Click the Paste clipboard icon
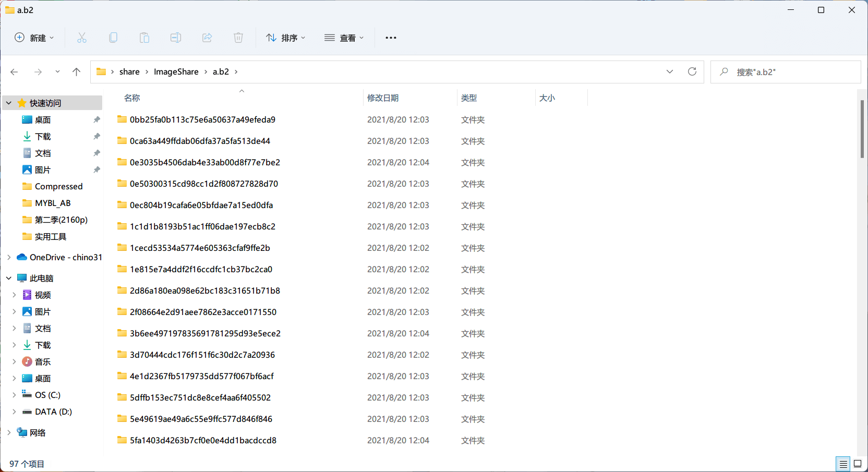The height and width of the screenshot is (472, 868). 144,38
